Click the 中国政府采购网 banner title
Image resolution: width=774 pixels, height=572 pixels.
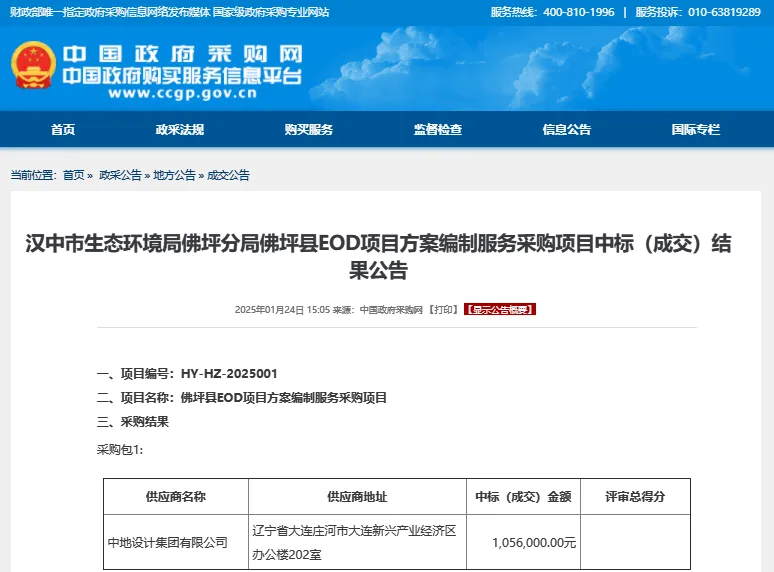click(x=182, y=53)
